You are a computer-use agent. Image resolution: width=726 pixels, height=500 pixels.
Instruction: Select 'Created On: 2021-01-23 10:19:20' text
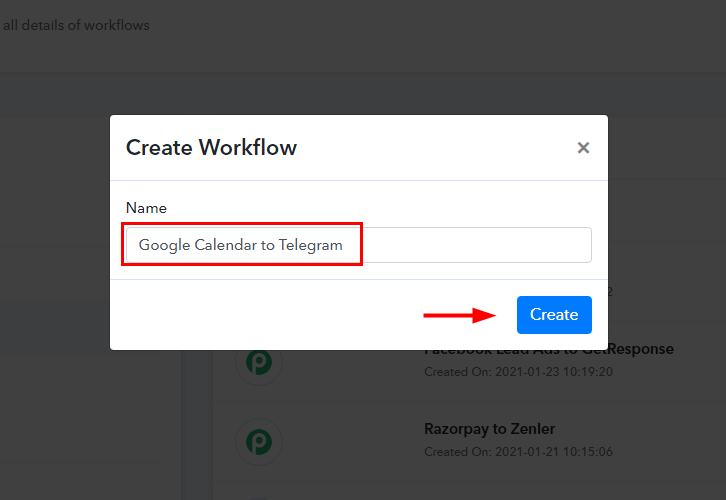519,372
